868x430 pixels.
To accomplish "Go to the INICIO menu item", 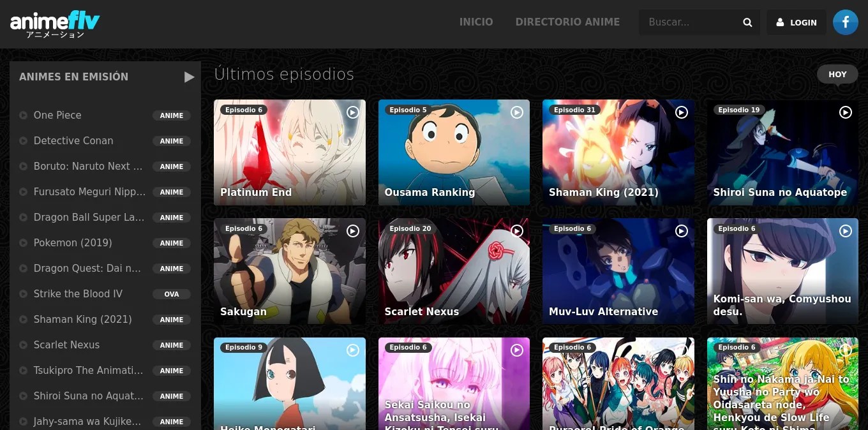I will point(476,22).
